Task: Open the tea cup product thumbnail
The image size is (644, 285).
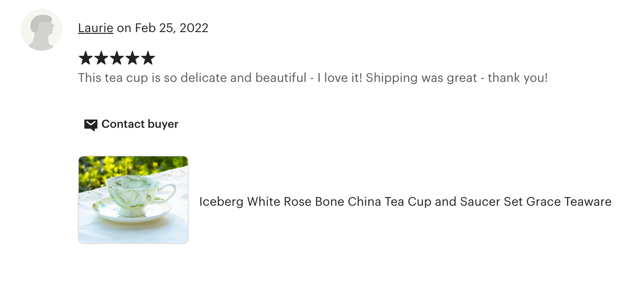Action: coord(133,199)
